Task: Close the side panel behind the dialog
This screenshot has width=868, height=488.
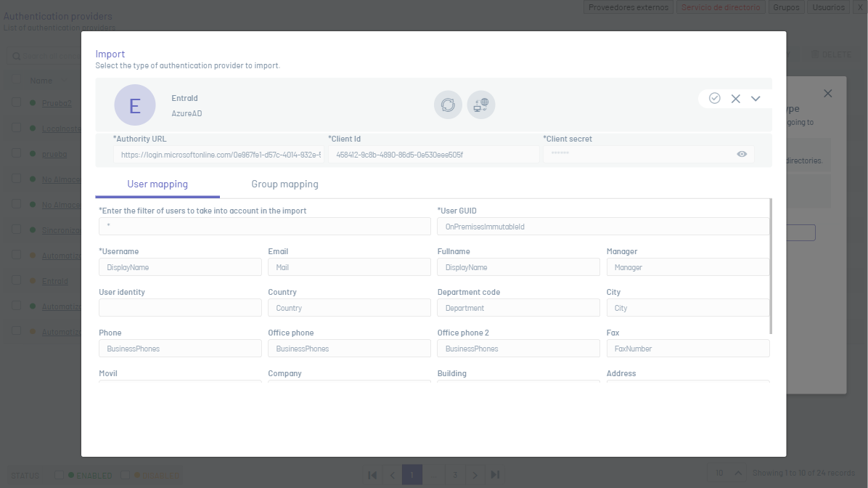Action: [x=828, y=94]
